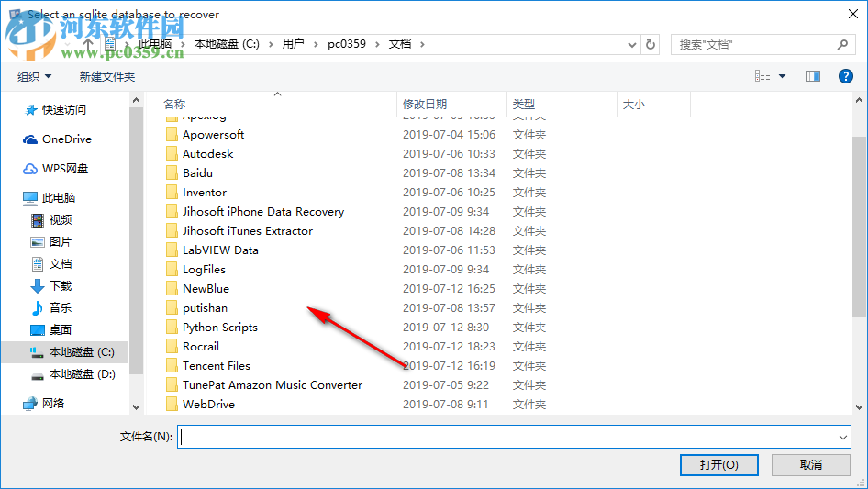This screenshot has height=489, width=868.
Task: Expand the address bar history dropdown
Action: pos(631,44)
